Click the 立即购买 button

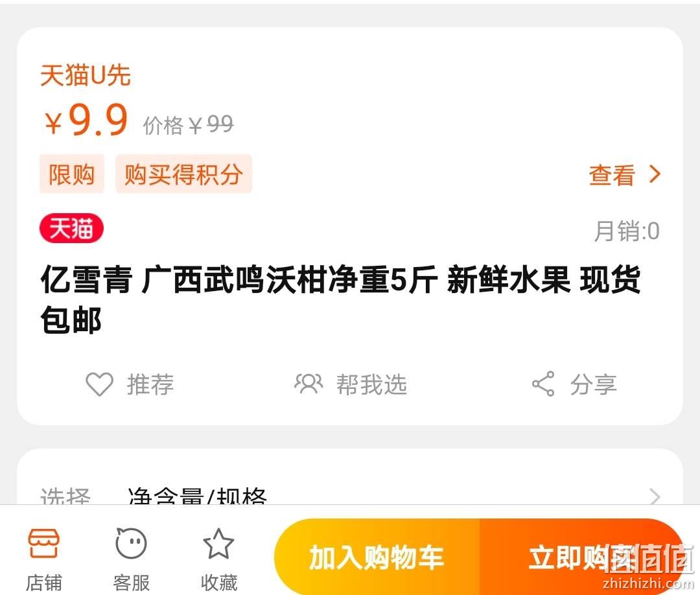pos(581,557)
